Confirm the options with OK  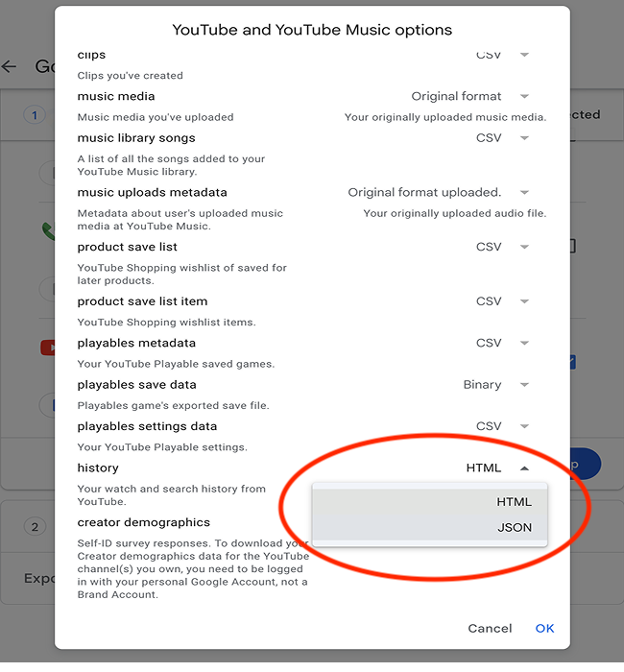tap(544, 629)
